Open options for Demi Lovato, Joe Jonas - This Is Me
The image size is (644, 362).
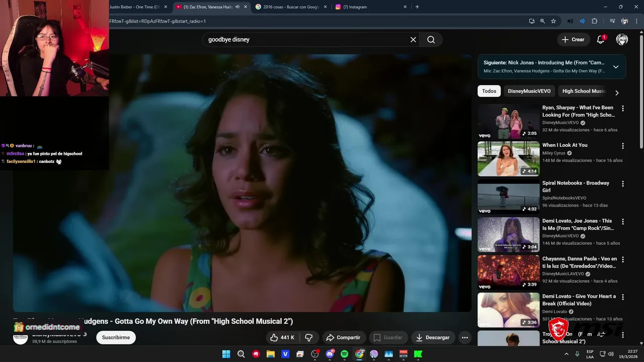click(623, 222)
